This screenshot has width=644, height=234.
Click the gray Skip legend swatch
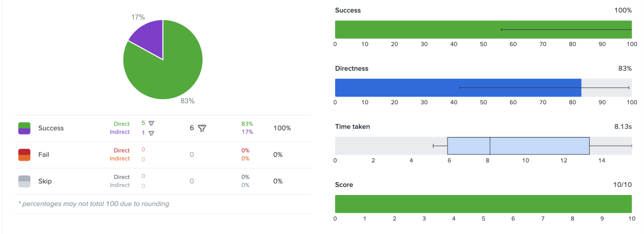(x=24, y=181)
